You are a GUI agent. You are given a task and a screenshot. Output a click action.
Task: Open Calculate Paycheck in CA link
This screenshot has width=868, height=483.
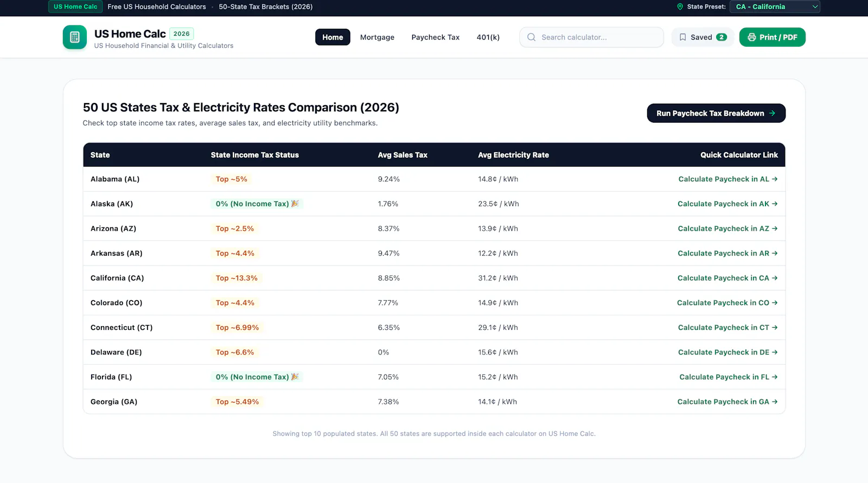727,278
